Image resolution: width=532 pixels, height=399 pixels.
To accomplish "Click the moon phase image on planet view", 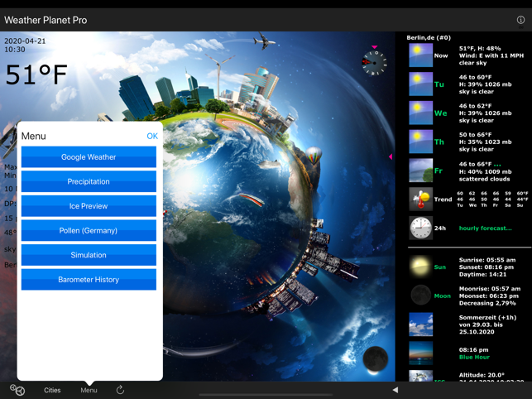I will 376,360.
